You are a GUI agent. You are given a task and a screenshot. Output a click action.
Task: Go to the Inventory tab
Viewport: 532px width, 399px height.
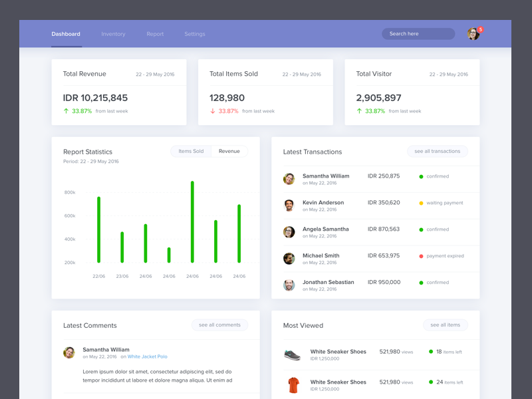tap(113, 34)
